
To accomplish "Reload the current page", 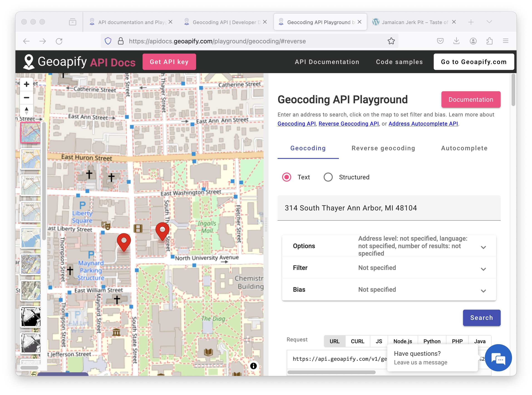I will (x=59, y=41).
